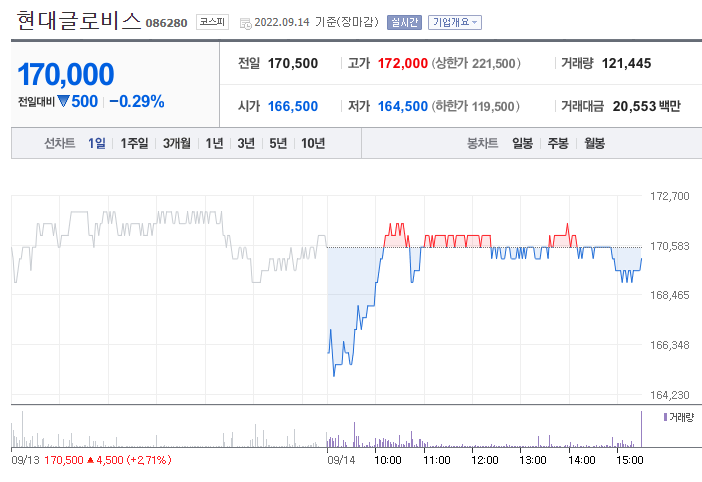Screen dimensions: 702x482
Task: Click the 11:00 time axis label
Action: [x=437, y=460]
